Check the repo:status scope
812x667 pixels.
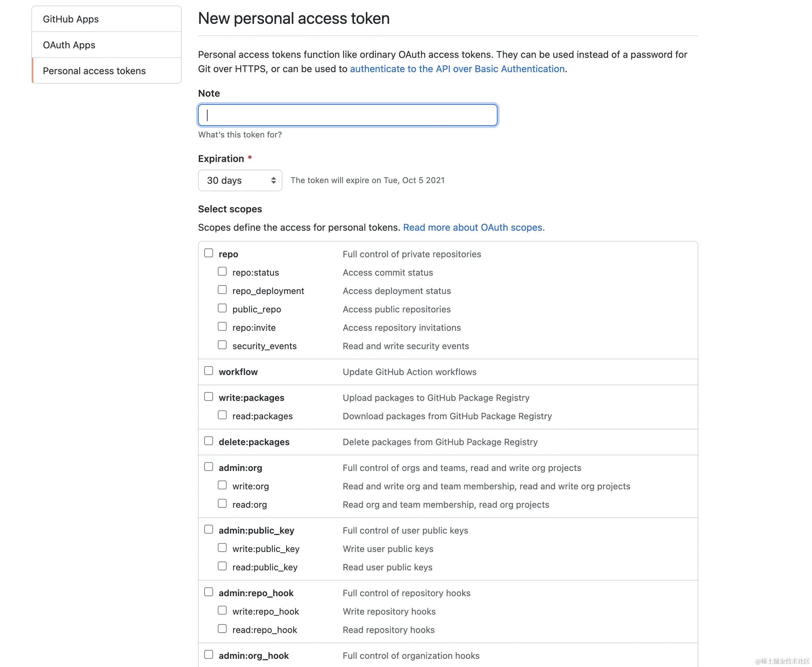(222, 272)
